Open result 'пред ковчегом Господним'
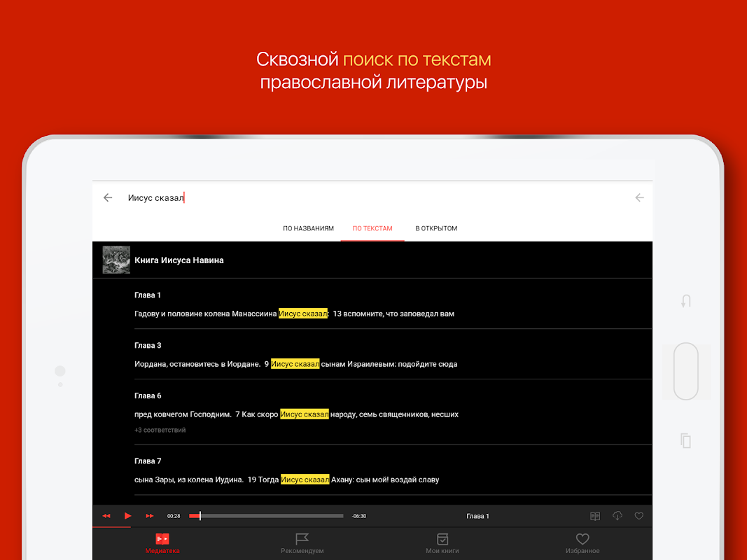Screen dimensions: 747x560 tap(296, 414)
